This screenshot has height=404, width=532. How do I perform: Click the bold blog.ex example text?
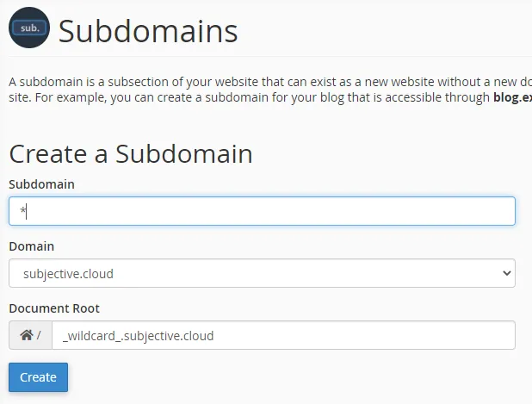(512, 96)
